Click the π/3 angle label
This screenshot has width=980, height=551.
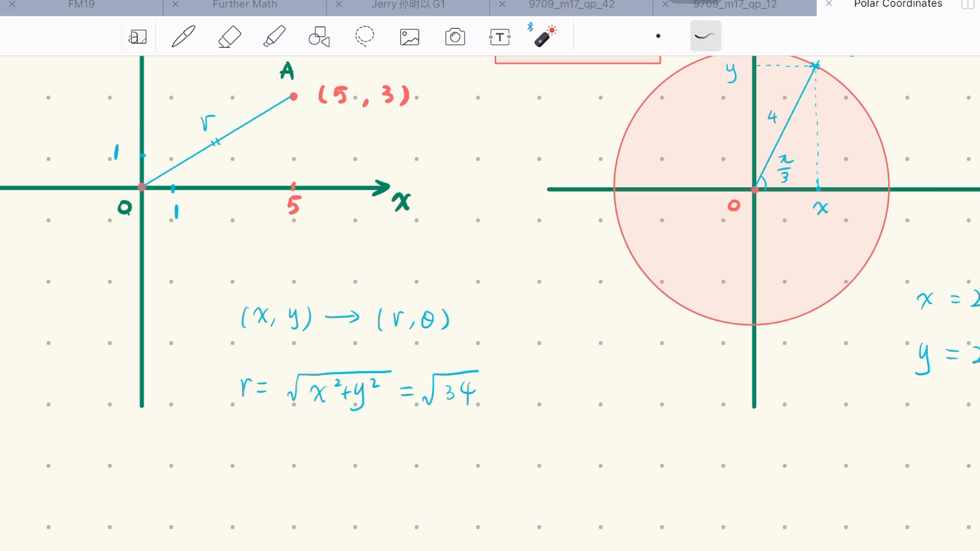pos(785,170)
